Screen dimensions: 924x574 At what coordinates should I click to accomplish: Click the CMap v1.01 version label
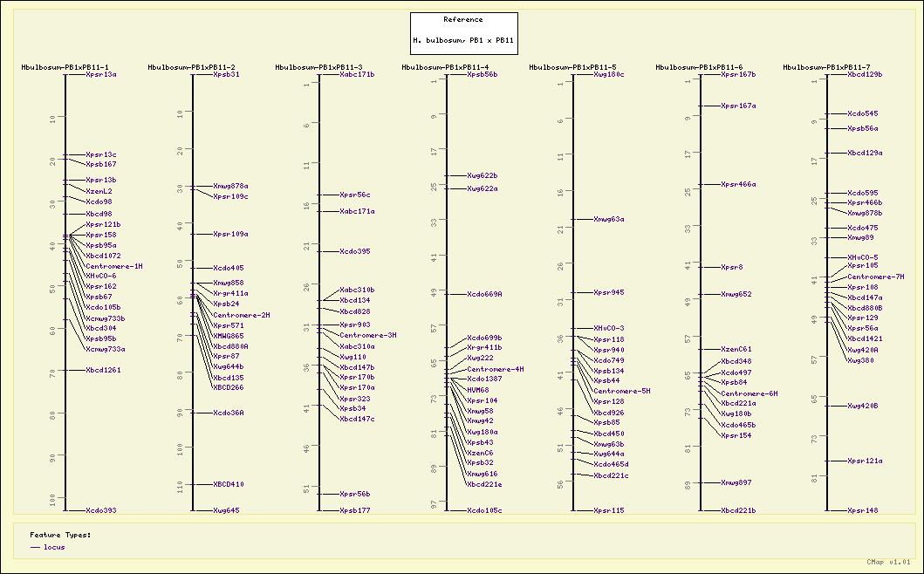point(888,563)
